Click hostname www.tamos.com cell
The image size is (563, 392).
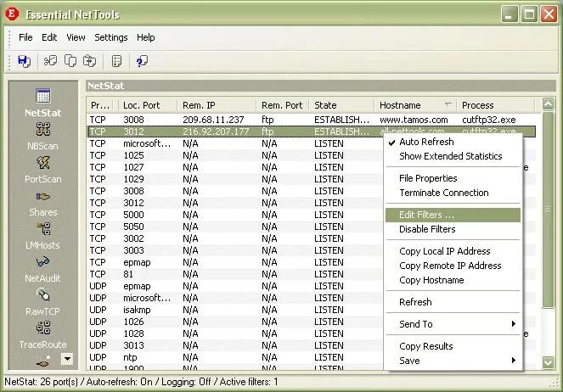pyautogui.click(x=414, y=120)
